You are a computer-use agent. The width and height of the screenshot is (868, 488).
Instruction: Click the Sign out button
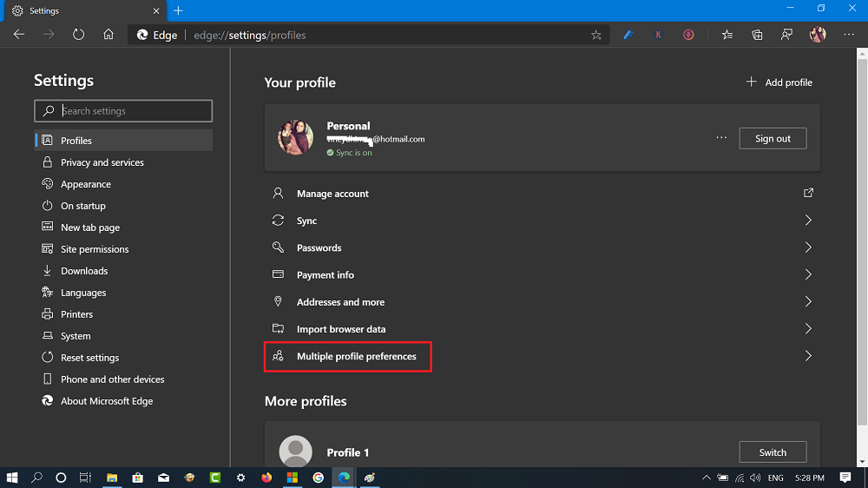tap(773, 138)
